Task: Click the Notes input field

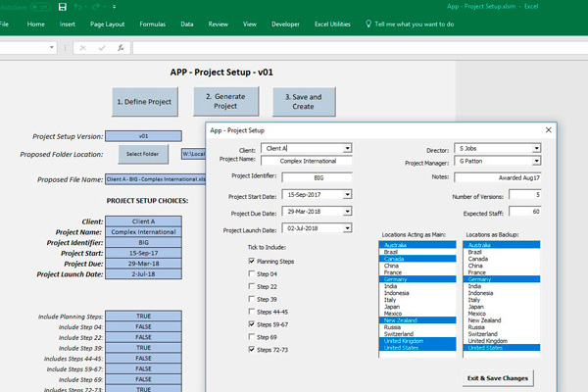Action: [x=498, y=177]
